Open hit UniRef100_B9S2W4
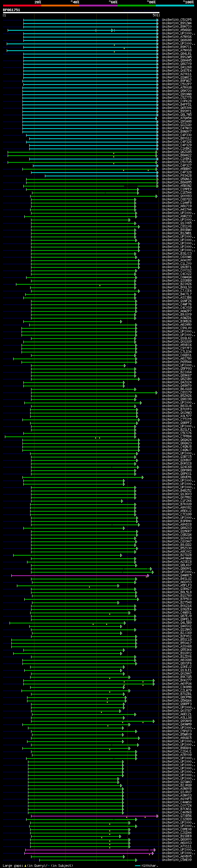Screen dimensions: 197x868 [x=177, y=23]
